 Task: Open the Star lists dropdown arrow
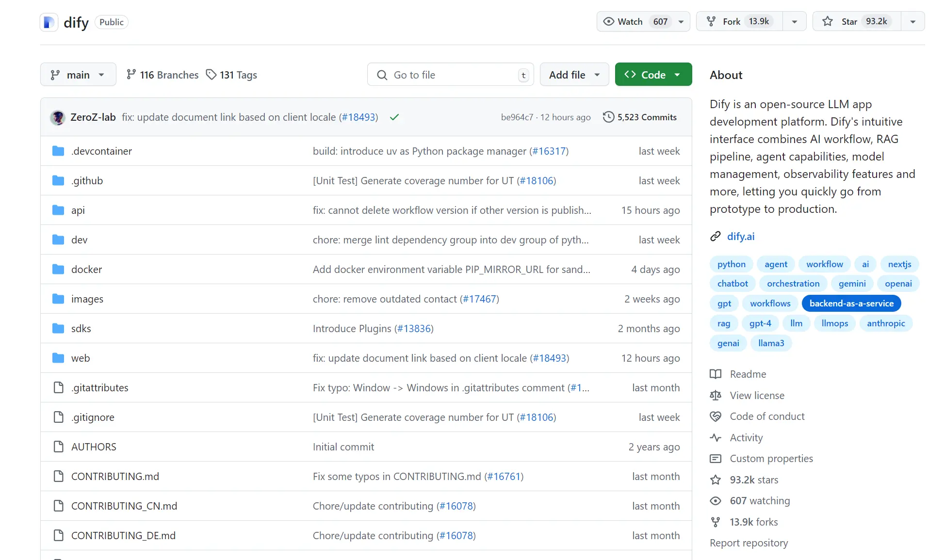click(913, 22)
